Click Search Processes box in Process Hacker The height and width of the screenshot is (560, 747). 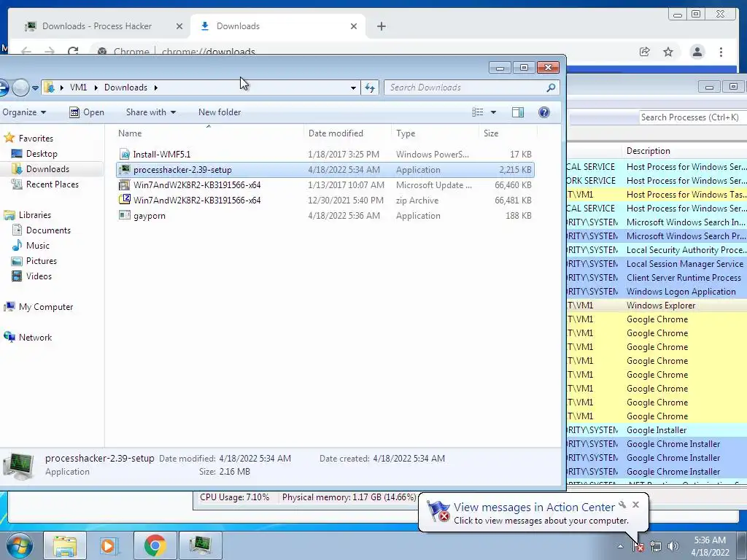pos(692,117)
